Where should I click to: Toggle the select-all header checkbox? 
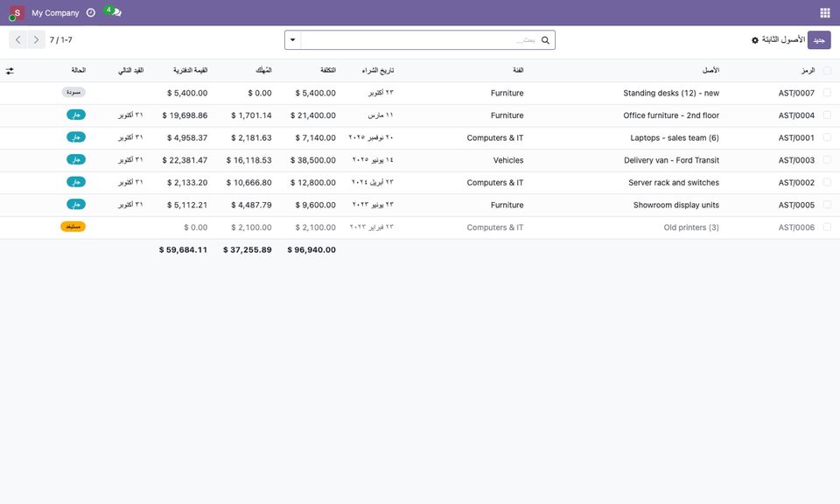pos(827,71)
